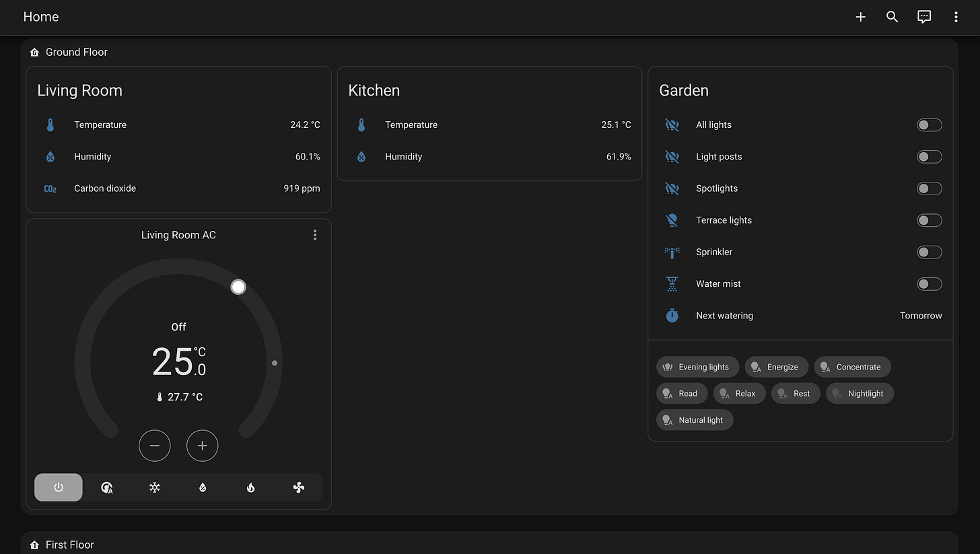Viewport: 980px width, 554px height.
Task: Activate the Evening lights scene
Action: point(697,367)
